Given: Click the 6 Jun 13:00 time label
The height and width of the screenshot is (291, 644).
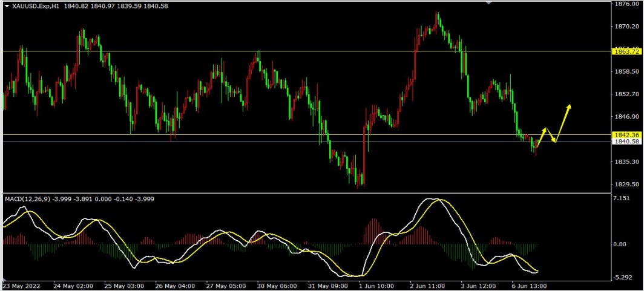Looking at the screenshot, I should (x=530, y=286).
